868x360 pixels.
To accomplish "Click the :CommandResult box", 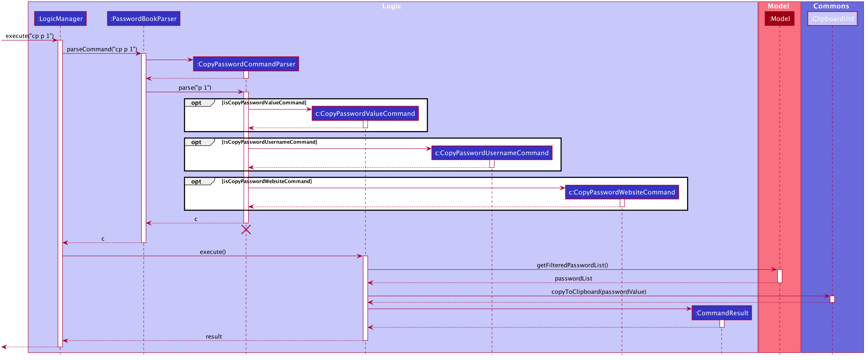I will pos(722,313).
